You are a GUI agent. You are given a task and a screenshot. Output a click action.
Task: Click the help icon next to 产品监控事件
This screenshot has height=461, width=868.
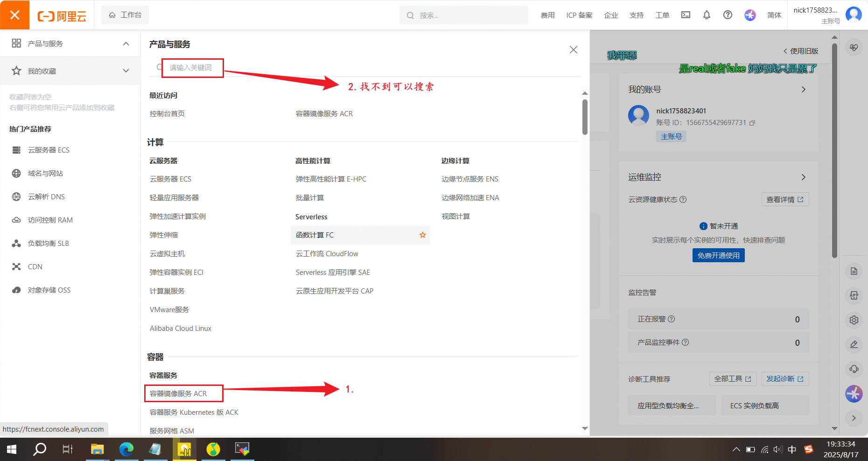(685, 342)
